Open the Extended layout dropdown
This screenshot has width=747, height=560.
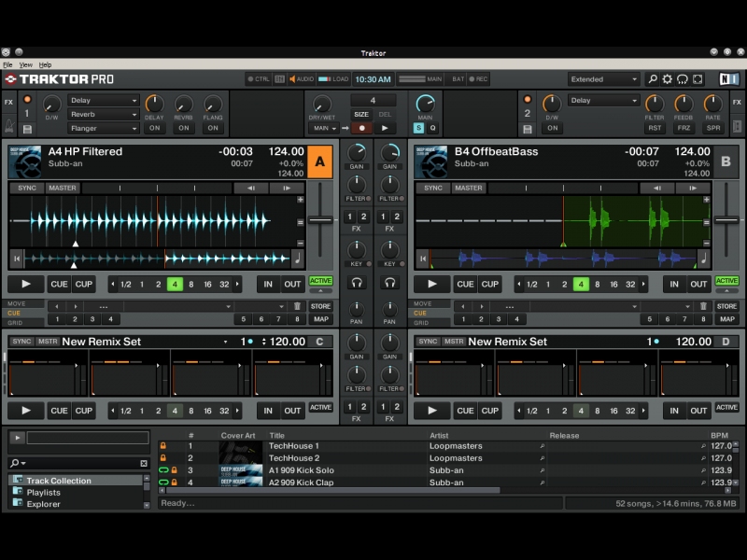[604, 79]
